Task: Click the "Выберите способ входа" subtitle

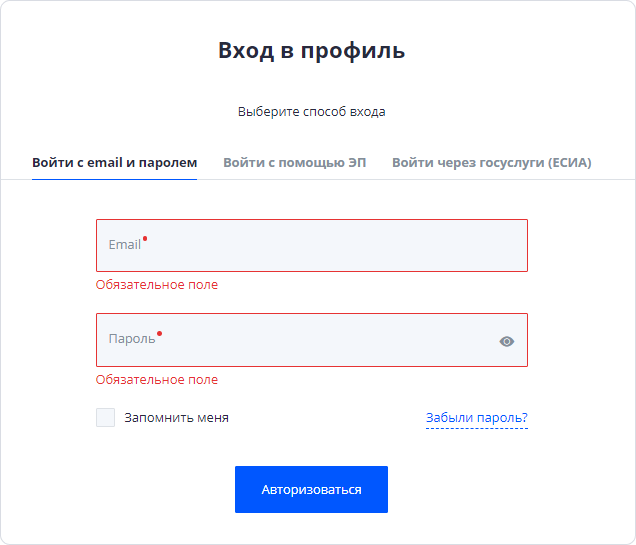Action: pyautogui.click(x=311, y=112)
